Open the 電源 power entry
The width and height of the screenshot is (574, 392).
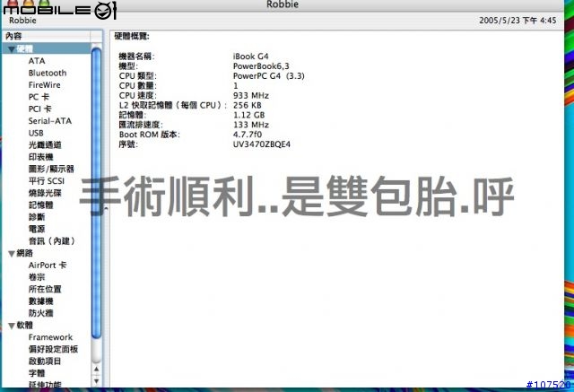click(x=37, y=229)
